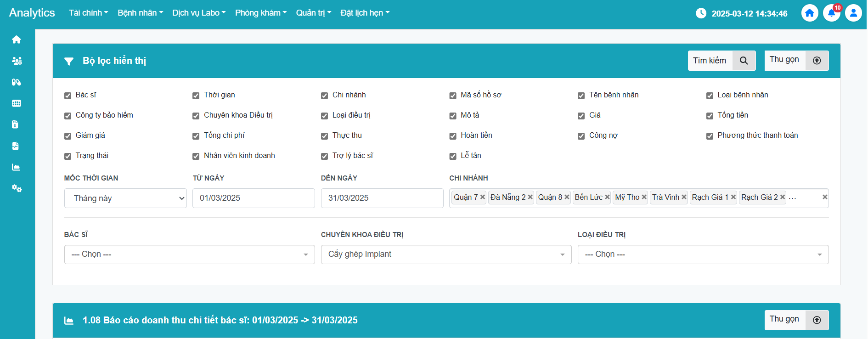The height and width of the screenshot is (339, 868).
Task: Open the Tài chính menu
Action: coord(88,13)
